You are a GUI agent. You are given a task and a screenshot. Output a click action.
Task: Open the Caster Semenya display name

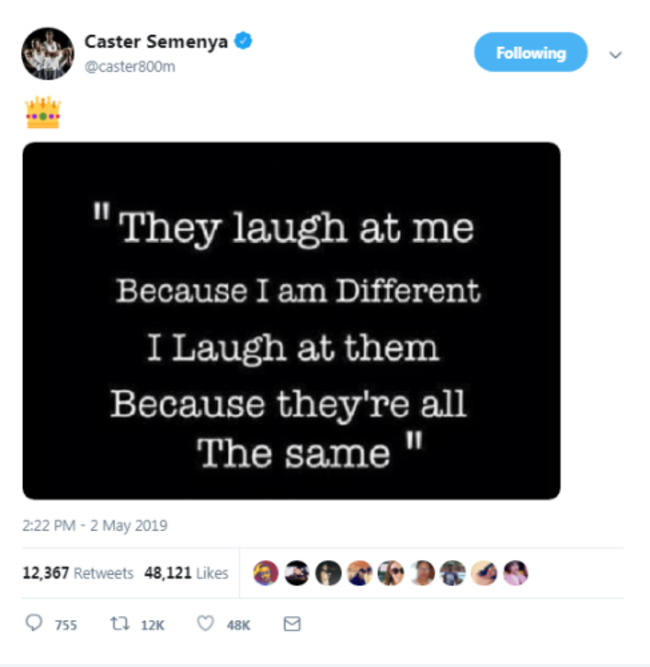pos(156,41)
